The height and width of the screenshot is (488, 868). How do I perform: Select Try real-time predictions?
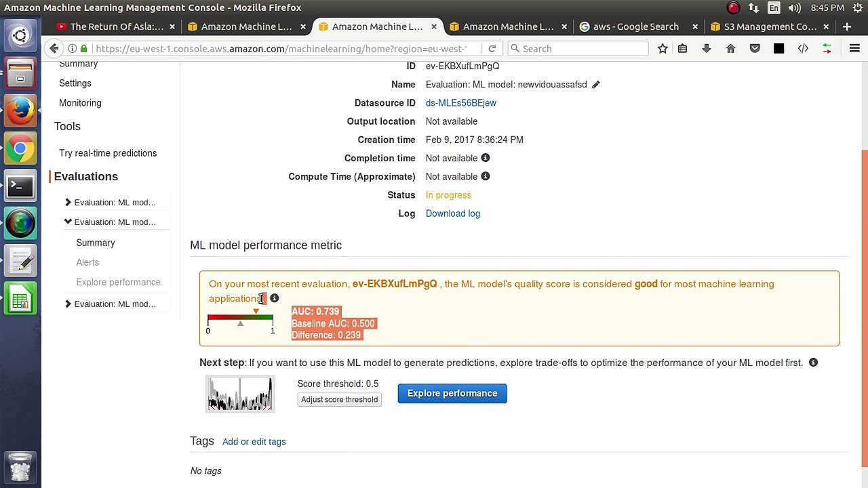pyautogui.click(x=108, y=153)
